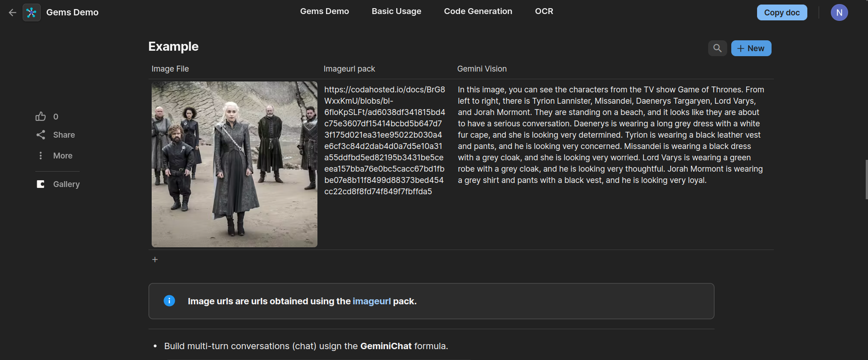868x360 pixels.
Task: Click the blue info icon in callout
Action: (169, 301)
